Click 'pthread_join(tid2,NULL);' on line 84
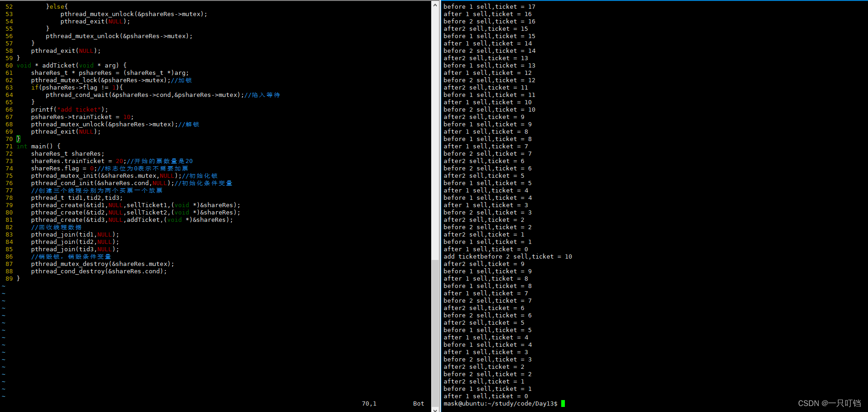 point(75,242)
